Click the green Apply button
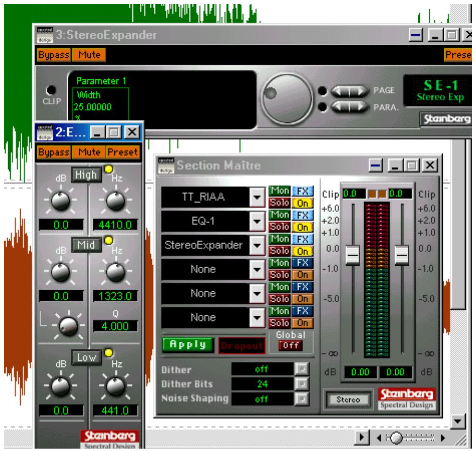The image size is (476, 451). [x=188, y=344]
